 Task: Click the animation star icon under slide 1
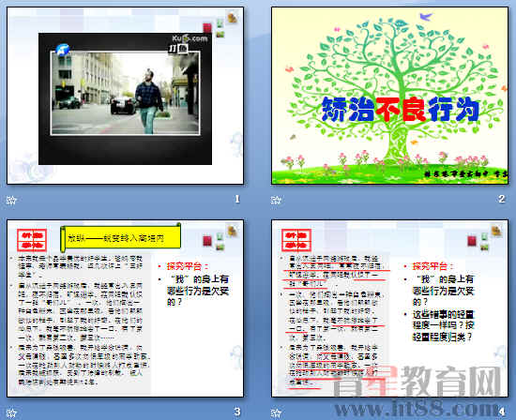(x=11, y=200)
